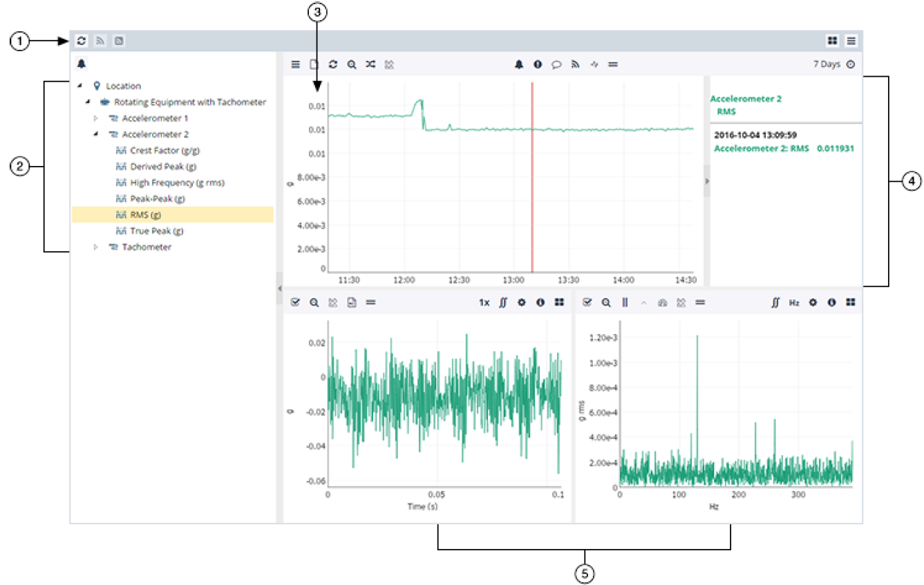Click the 1x button in waveform toolbar

484,303
